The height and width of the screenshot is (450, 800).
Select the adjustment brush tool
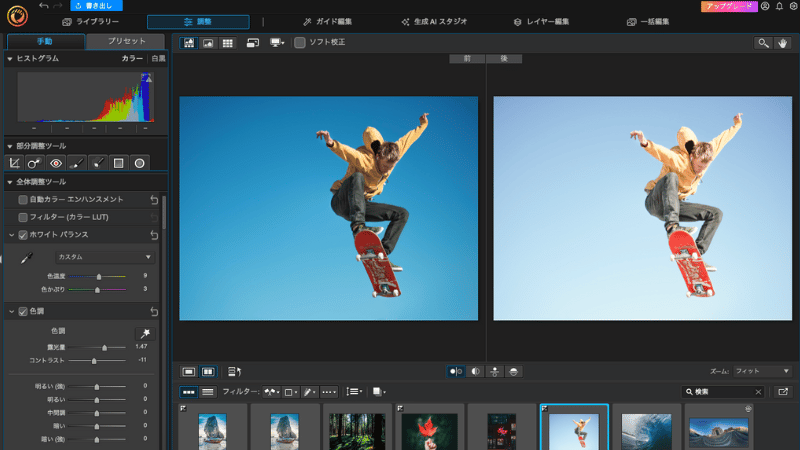pyautogui.click(x=77, y=163)
